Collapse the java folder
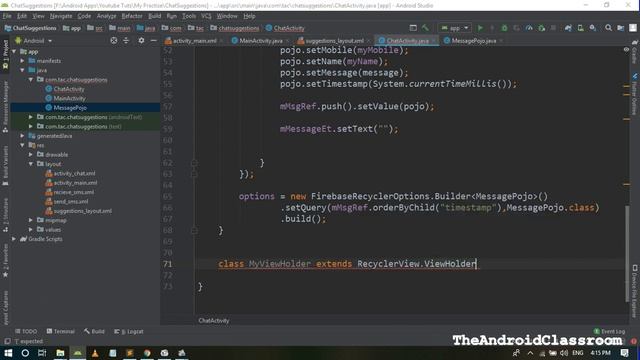 pos(23,70)
